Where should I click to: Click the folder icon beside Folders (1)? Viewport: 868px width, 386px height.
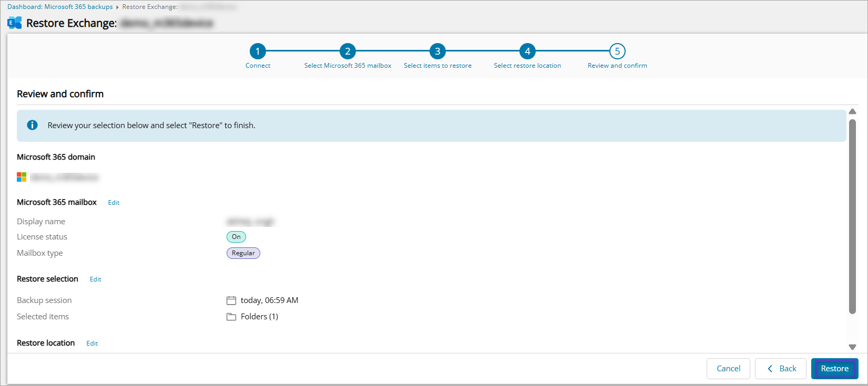click(231, 317)
